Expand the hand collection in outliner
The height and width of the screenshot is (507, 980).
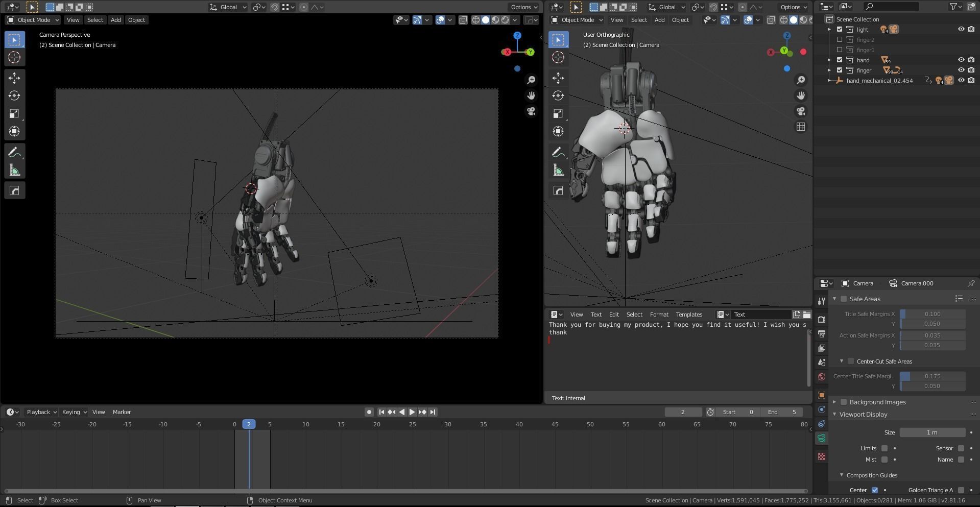pyautogui.click(x=829, y=60)
